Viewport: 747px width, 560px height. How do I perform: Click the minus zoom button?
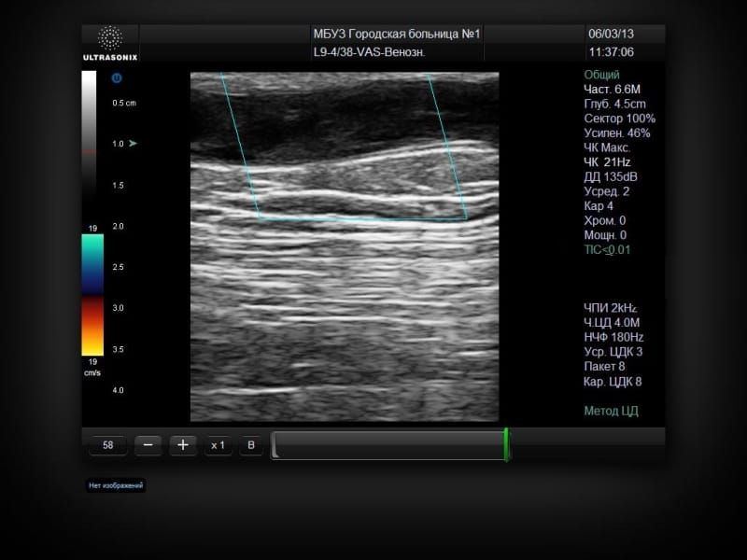pos(148,445)
